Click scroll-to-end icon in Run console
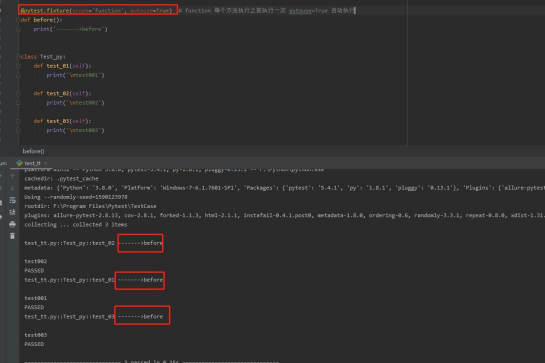The width and height of the screenshot is (545, 363). coord(13,212)
